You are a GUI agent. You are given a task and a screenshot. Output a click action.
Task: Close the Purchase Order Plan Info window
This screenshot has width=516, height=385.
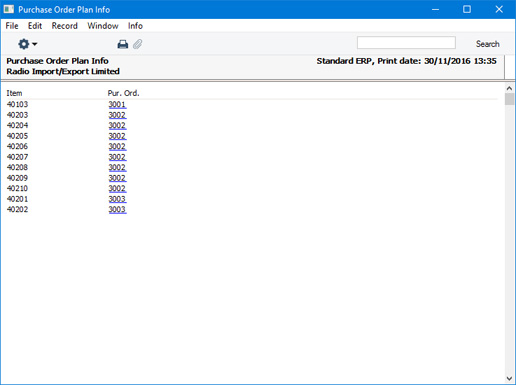[x=499, y=9]
